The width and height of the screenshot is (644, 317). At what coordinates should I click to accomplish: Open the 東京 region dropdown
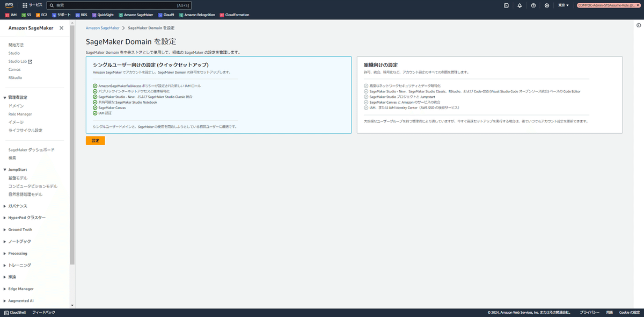[563, 5]
